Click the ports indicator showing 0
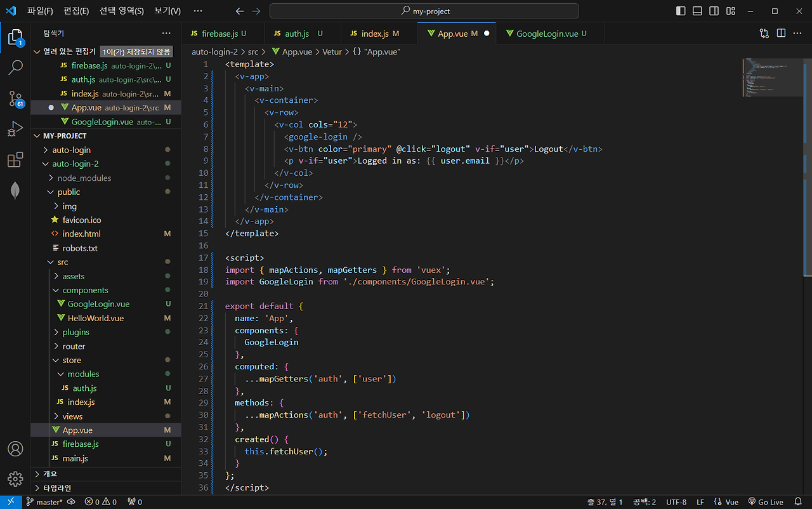 134,502
